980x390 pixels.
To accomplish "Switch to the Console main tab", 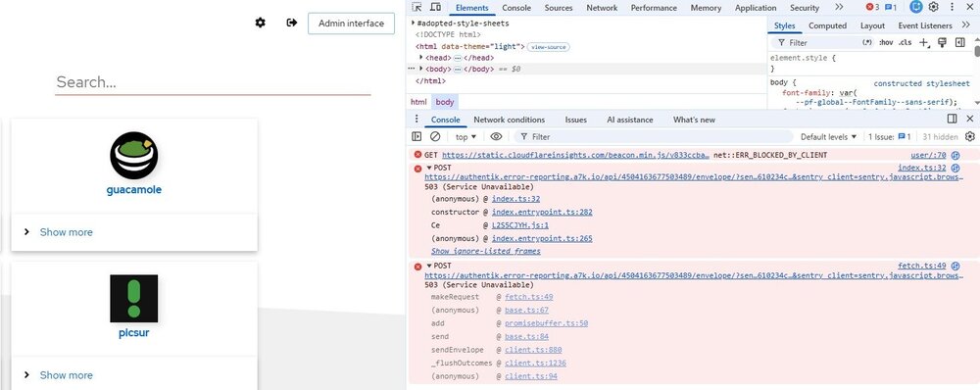I will coord(516,8).
